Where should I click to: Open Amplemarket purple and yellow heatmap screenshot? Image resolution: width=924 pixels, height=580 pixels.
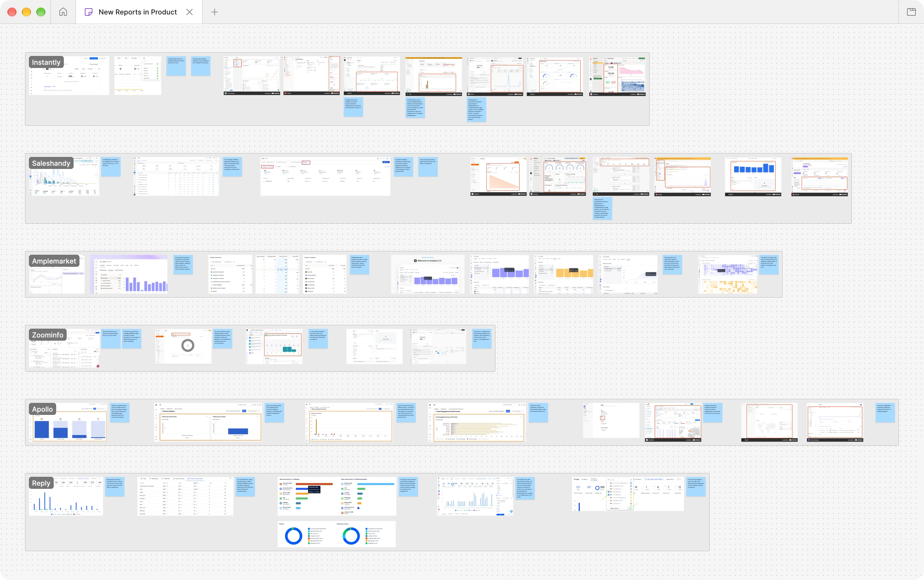(x=728, y=274)
